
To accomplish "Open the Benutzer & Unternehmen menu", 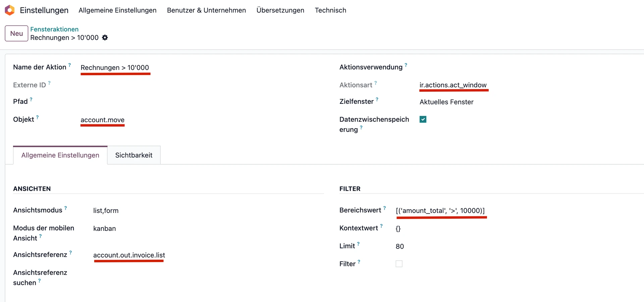I will tap(206, 10).
